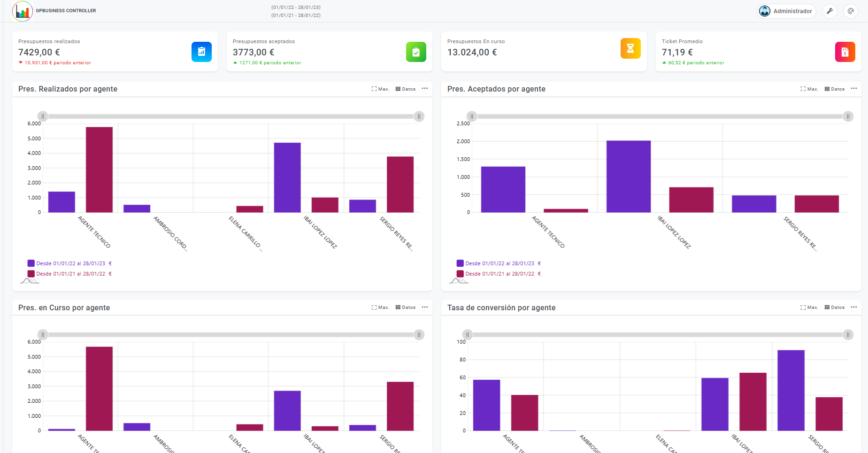868x453 pixels.
Task: Click the green Presupuestos aceptados icon
Action: [x=416, y=52]
